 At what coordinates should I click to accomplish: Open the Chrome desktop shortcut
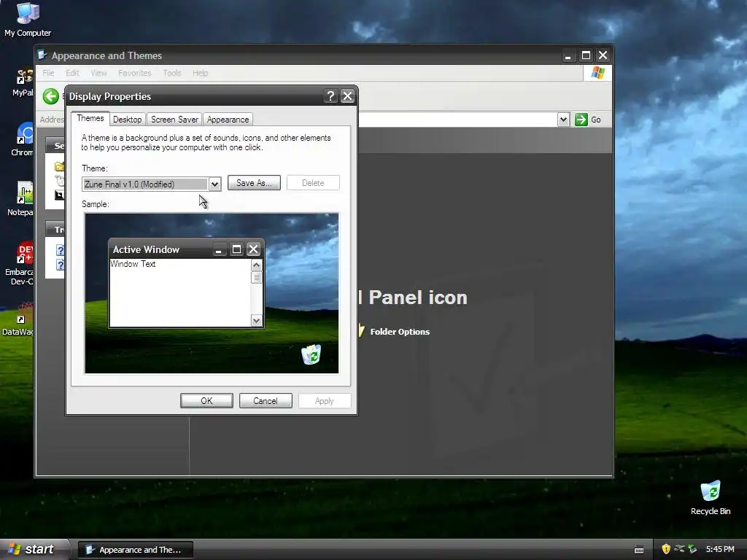23,139
